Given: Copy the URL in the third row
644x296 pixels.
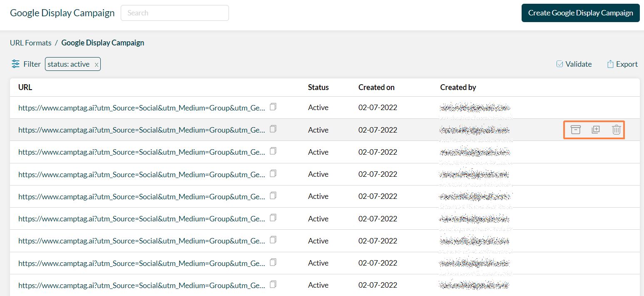Looking at the screenshot, I should click(273, 151).
